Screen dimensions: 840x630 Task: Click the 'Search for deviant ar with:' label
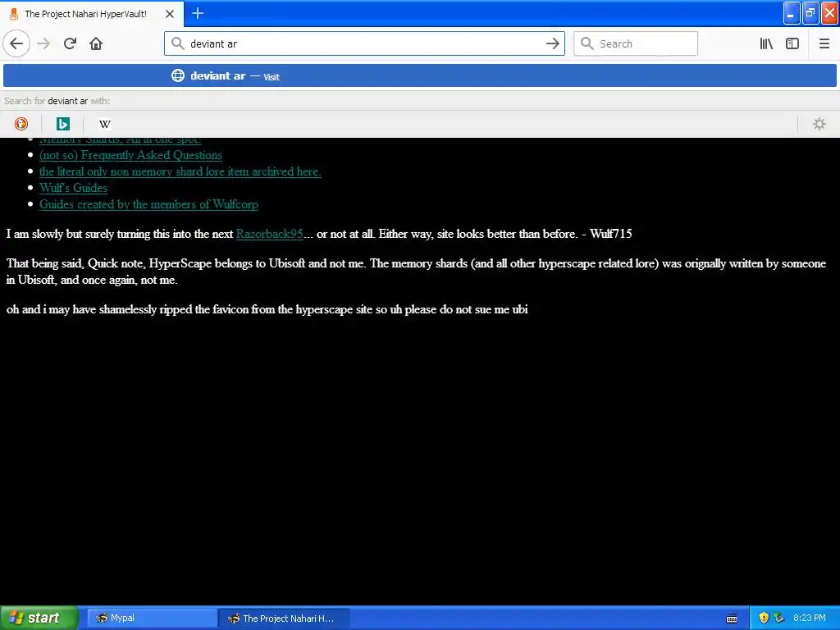click(x=57, y=101)
